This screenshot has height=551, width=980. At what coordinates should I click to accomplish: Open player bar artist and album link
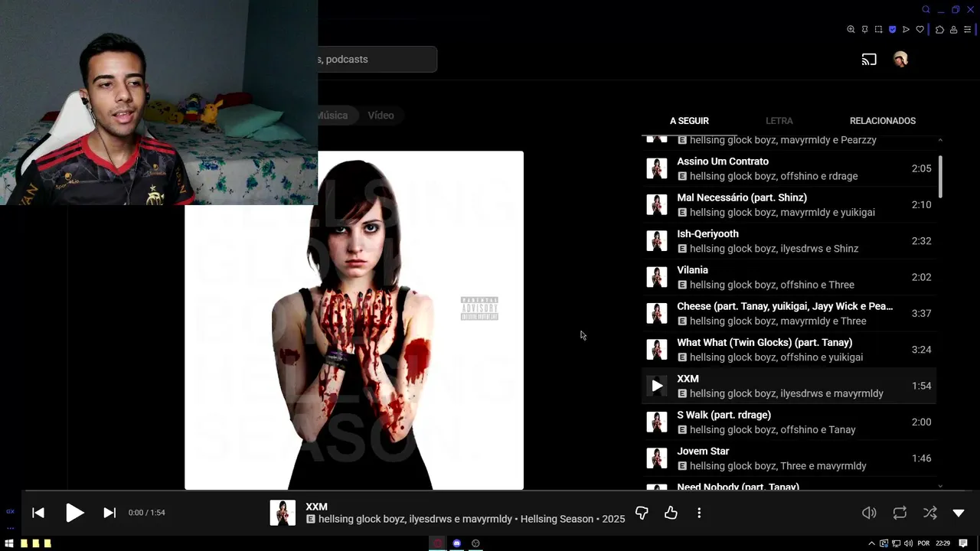tap(472, 519)
